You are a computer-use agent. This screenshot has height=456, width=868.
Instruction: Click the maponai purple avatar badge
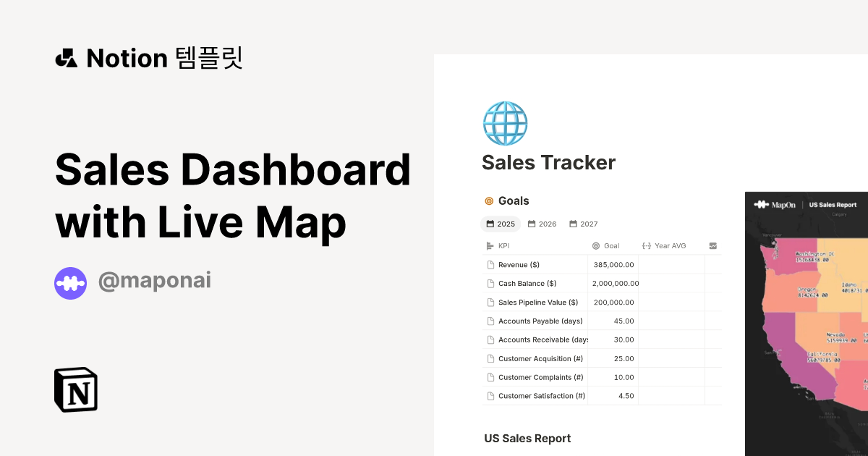pos(70,283)
